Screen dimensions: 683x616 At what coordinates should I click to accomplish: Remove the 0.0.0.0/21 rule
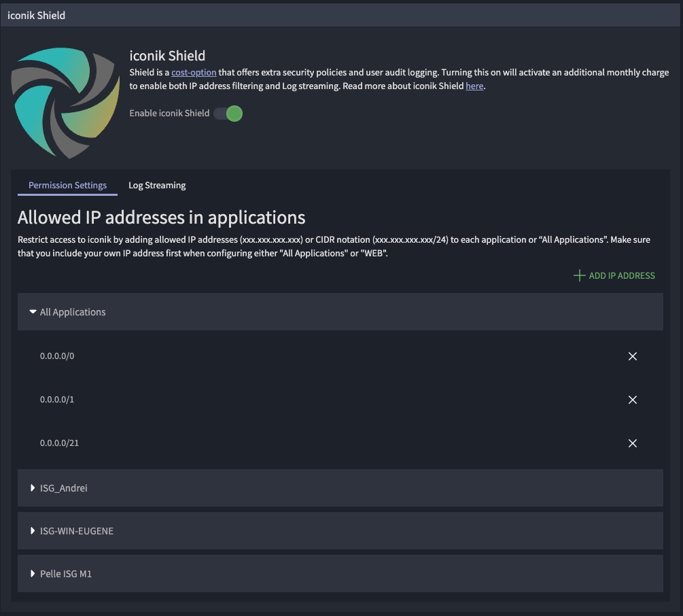[x=633, y=443]
